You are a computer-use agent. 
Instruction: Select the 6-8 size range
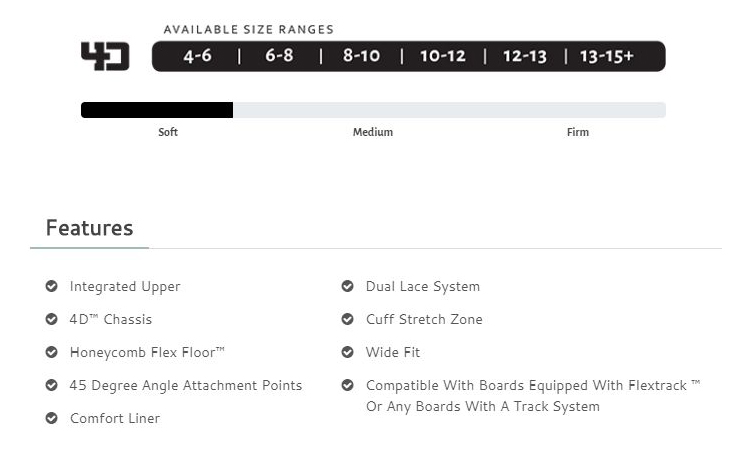(279, 56)
